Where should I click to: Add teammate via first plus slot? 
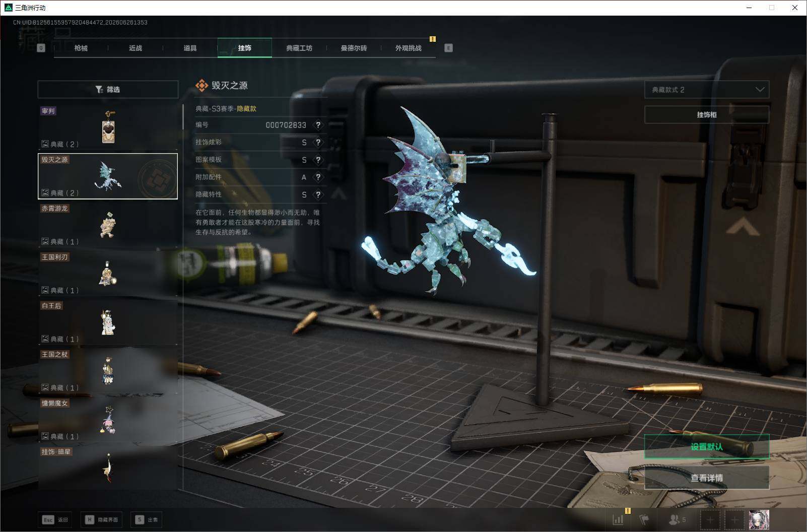point(710,519)
